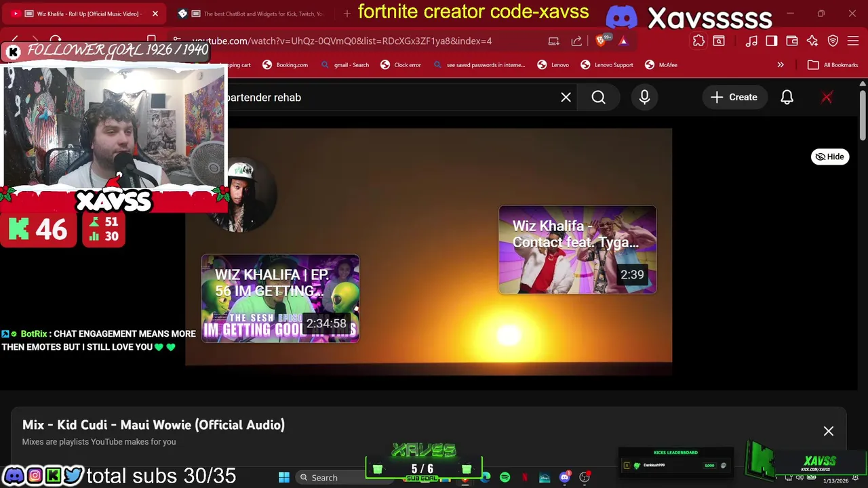Viewport: 868px width, 488px height.
Task: Open Netflix from the taskbar
Action: (524, 477)
